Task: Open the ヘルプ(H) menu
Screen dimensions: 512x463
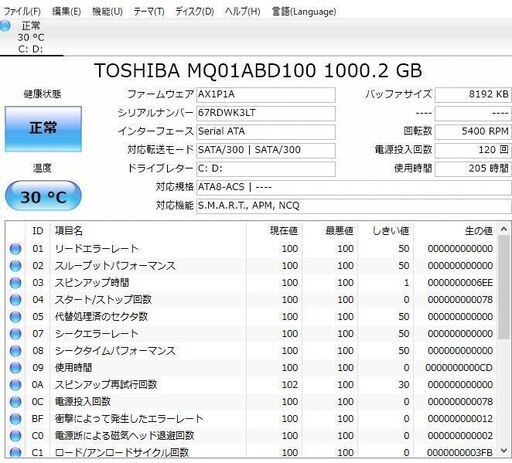Action: pyautogui.click(x=242, y=11)
